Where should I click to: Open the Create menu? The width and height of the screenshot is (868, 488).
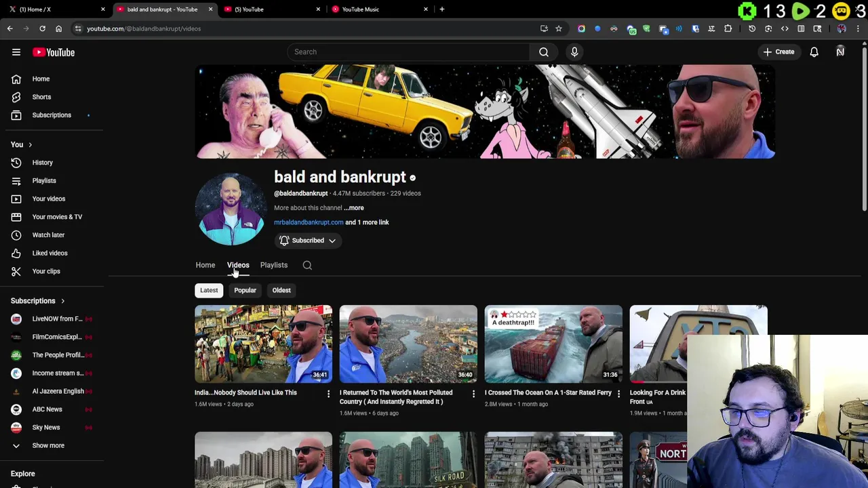click(778, 52)
